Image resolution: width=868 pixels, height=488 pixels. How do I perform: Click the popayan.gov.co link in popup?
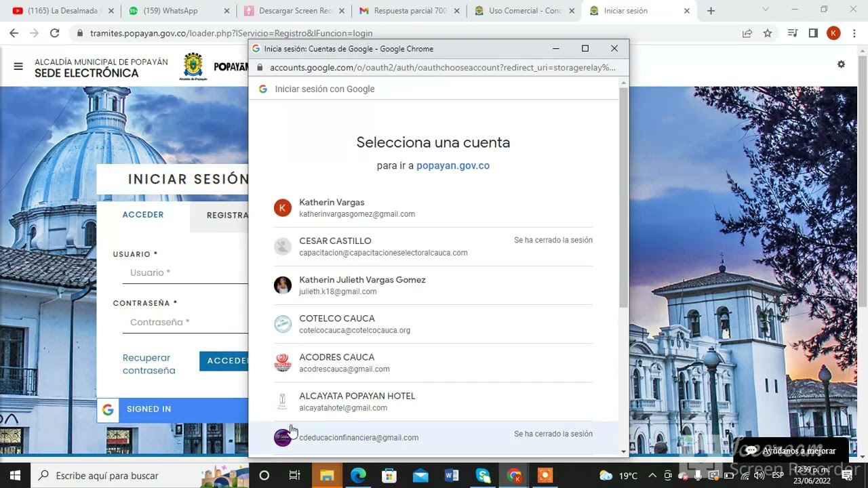tap(453, 165)
